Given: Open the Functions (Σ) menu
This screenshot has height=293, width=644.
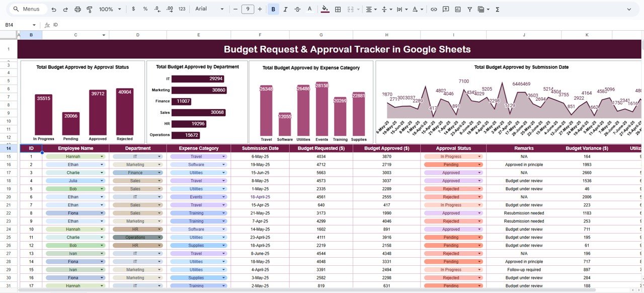Looking at the screenshot, I should pos(498,9).
